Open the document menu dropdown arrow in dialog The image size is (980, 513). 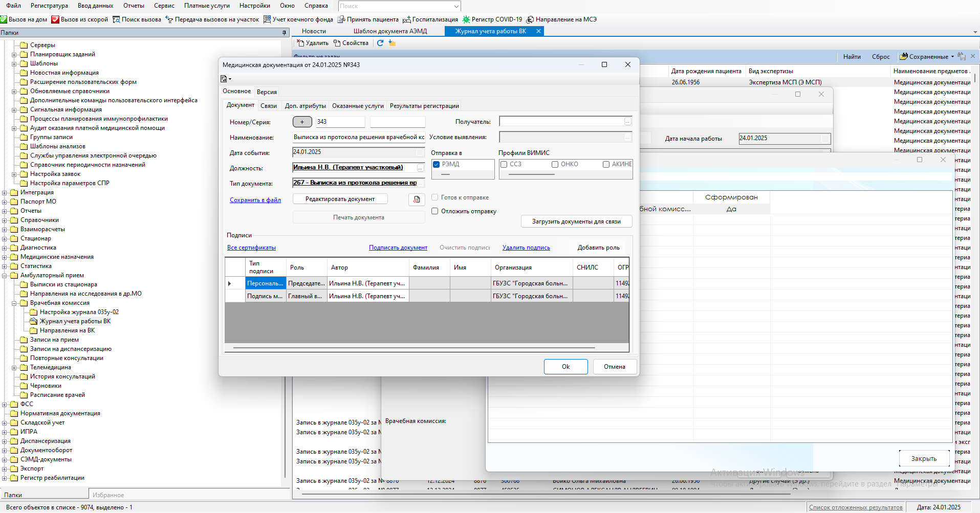point(230,79)
